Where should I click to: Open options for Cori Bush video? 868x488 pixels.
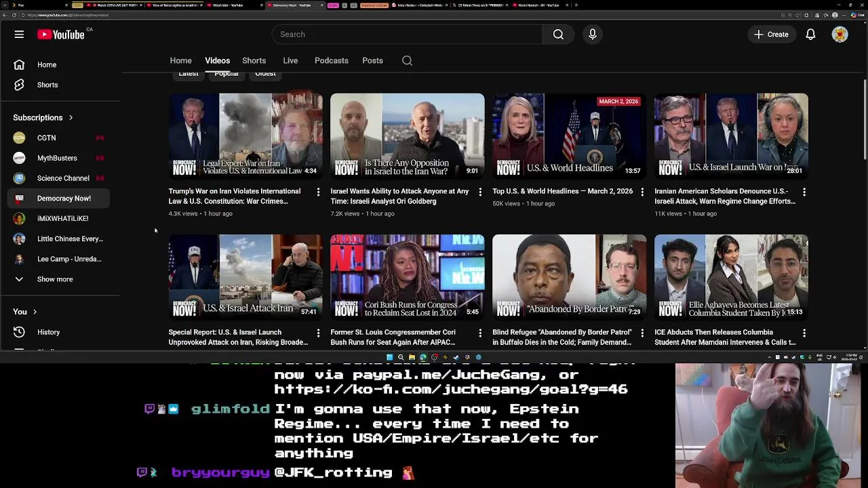[x=480, y=333]
